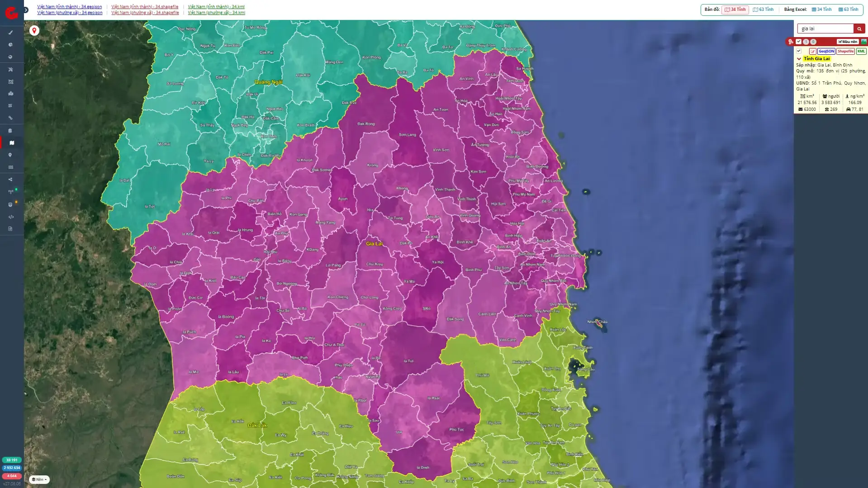Download Việt Nam (tỉnh thành) 34 geojson
This screenshot has width=868, height=488.
tap(69, 7)
